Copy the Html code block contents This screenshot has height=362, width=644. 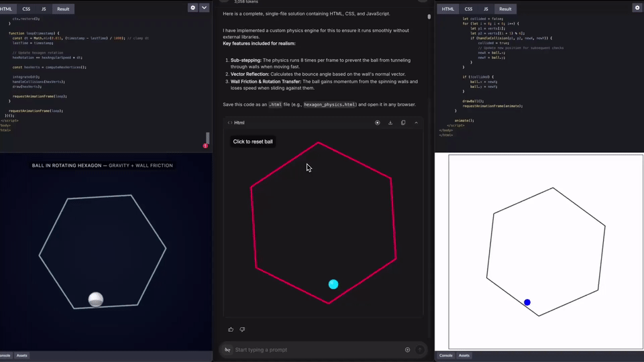click(x=403, y=123)
